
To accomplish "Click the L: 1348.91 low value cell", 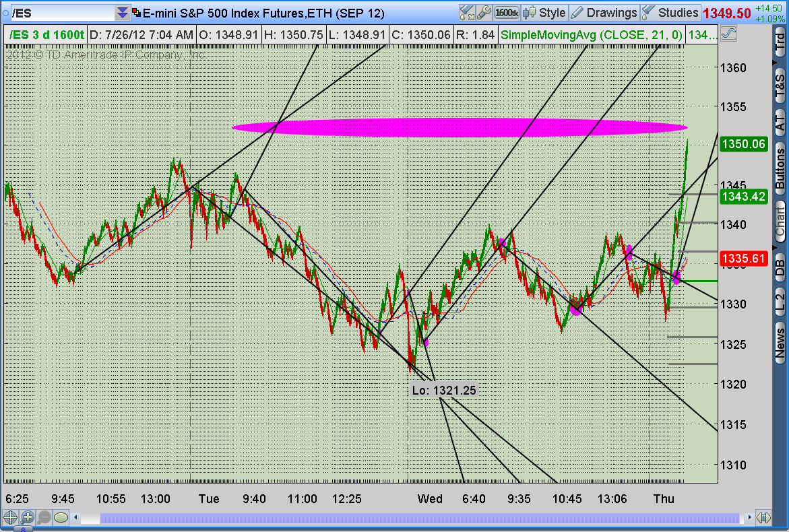I will click(x=356, y=35).
